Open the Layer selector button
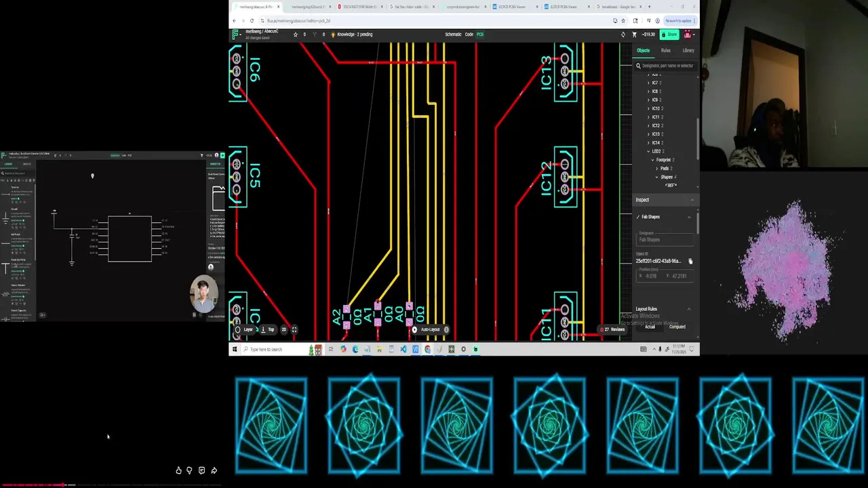The width and height of the screenshot is (868, 488). click(x=244, y=330)
